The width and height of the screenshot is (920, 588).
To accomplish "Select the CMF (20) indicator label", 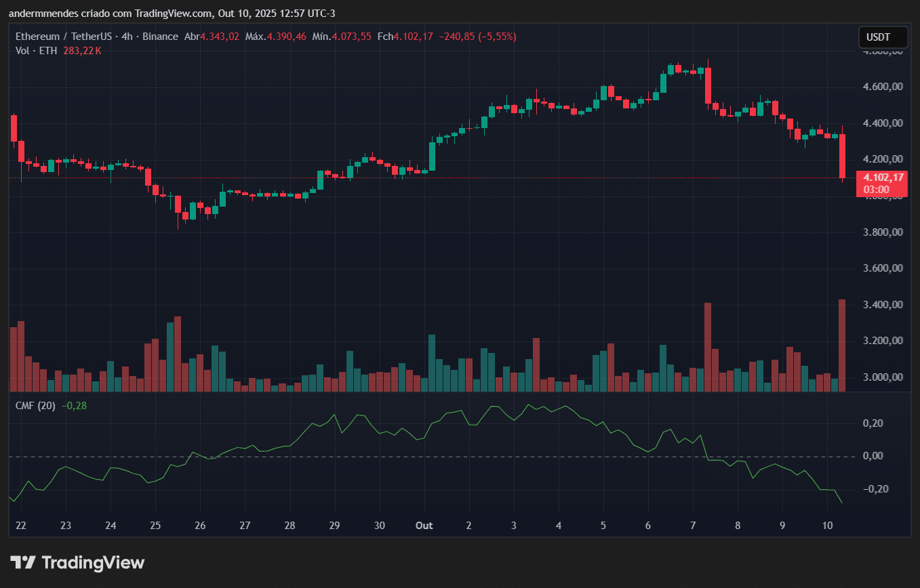I will tap(36, 406).
